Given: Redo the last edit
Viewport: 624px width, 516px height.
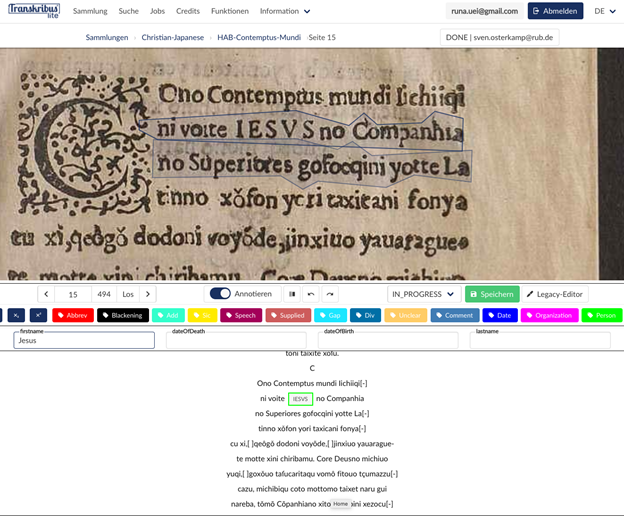Looking at the screenshot, I should (x=330, y=294).
